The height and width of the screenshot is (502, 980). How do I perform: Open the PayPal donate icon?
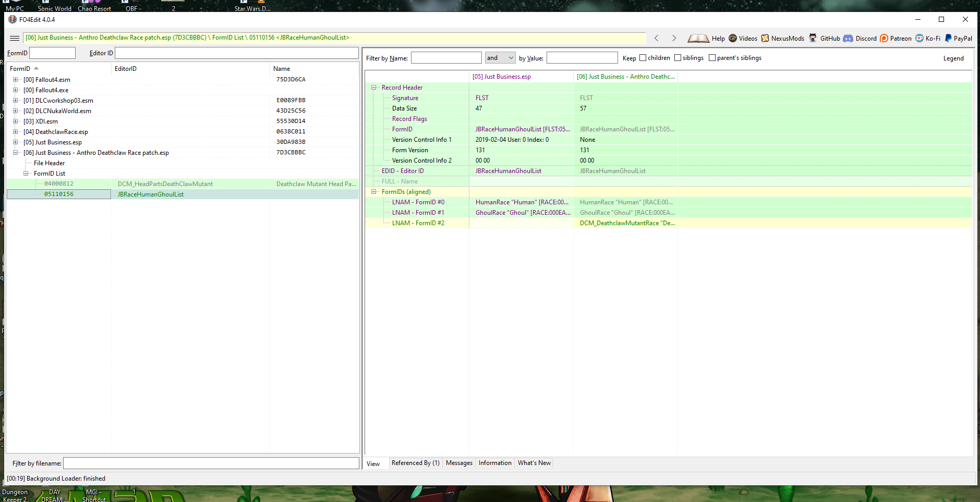tap(948, 38)
